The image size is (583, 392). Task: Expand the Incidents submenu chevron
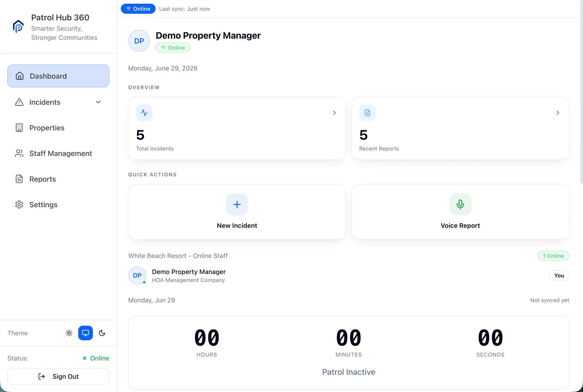click(98, 102)
